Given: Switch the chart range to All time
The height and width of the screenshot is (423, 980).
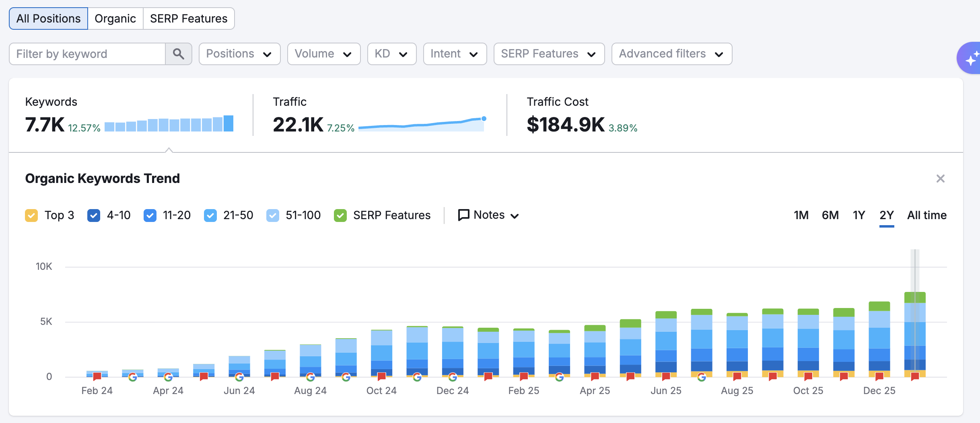Looking at the screenshot, I should click(x=926, y=215).
